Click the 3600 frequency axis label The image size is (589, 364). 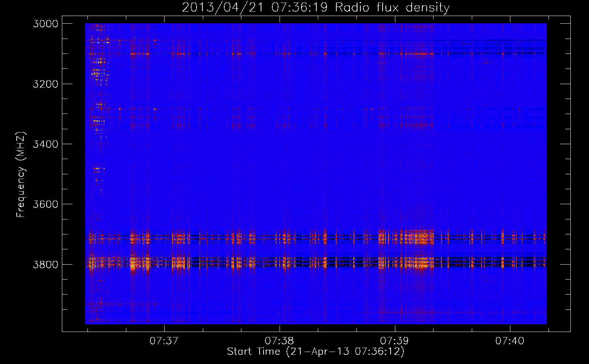pyautogui.click(x=46, y=204)
